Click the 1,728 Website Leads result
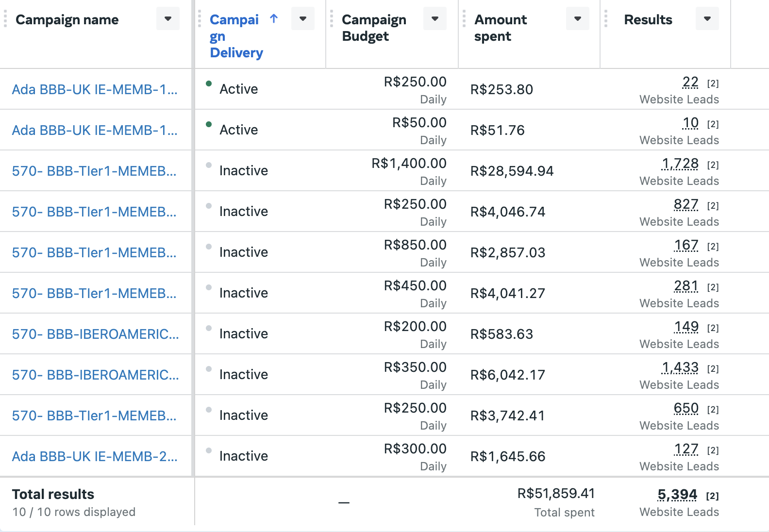This screenshot has height=532, width=769. 680,164
